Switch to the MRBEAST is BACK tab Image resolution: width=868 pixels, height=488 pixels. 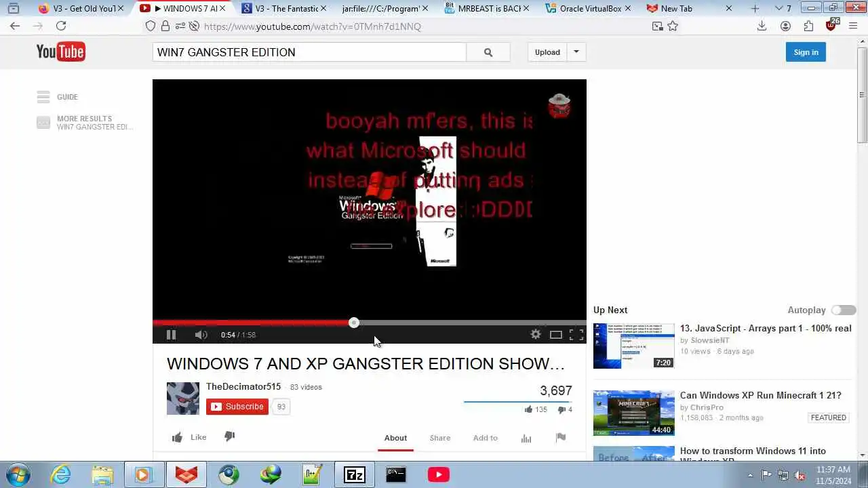point(486,9)
